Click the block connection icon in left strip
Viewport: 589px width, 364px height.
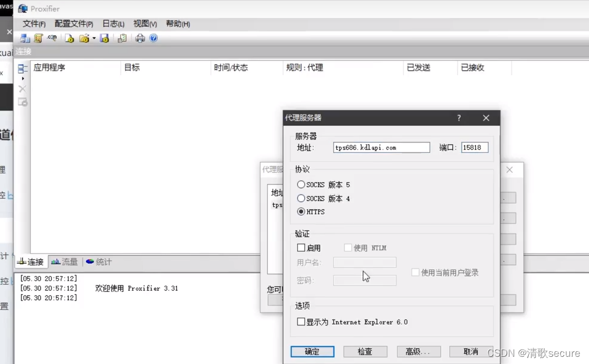(x=22, y=102)
